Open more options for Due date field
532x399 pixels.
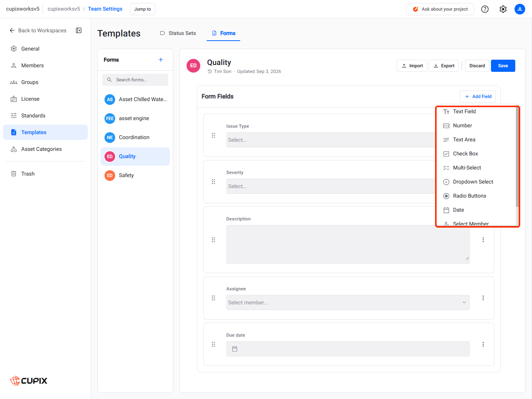[x=483, y=344]
